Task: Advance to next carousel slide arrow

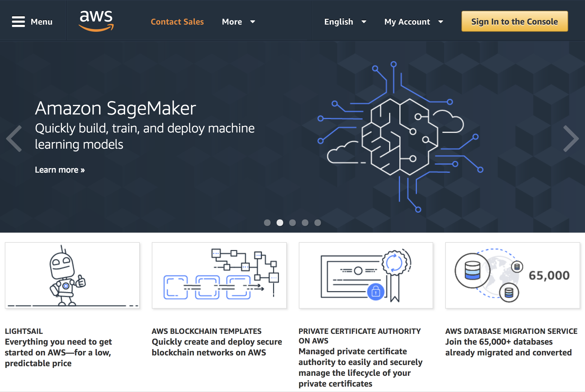Action: pyautogui.click(x=571, y=138)
